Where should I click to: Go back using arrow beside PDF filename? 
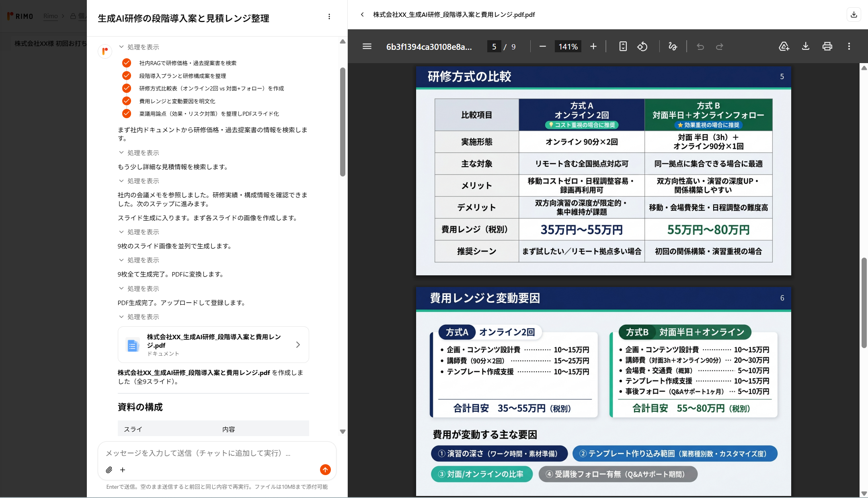tap(362, 14)
